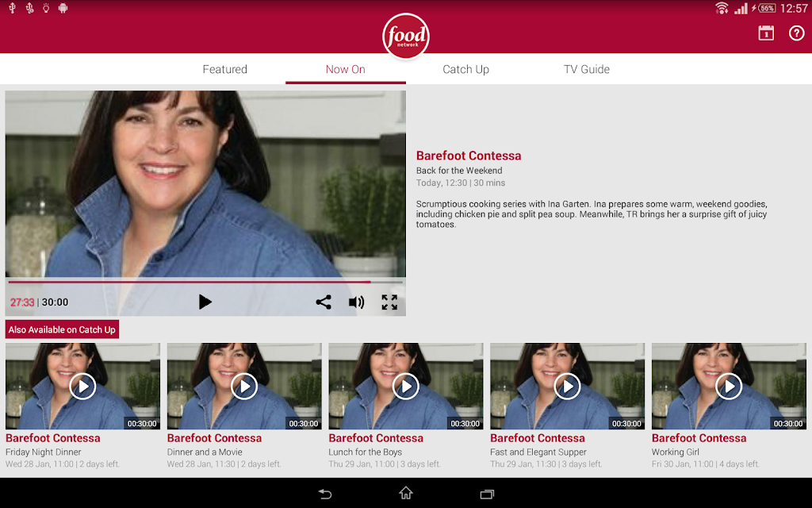
Task: Tap the Android home button
Action: [x=406, y=493]
